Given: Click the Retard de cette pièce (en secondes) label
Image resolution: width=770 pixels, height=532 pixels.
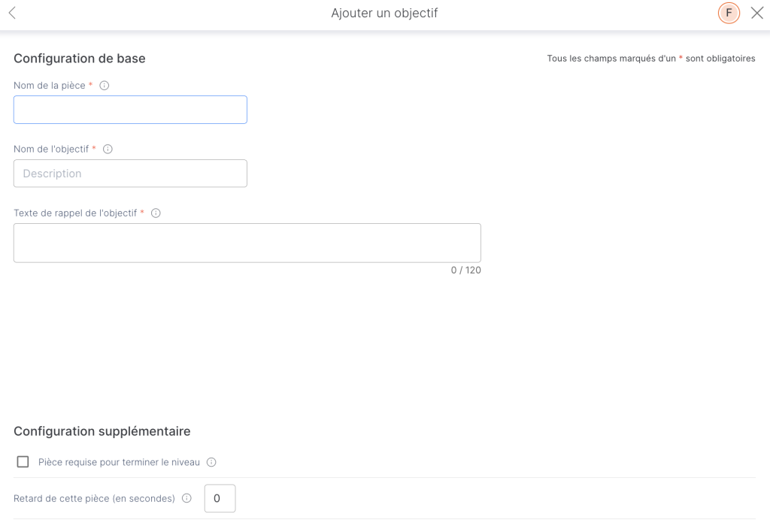Looking at the screenshot, I should coord(94,499).
